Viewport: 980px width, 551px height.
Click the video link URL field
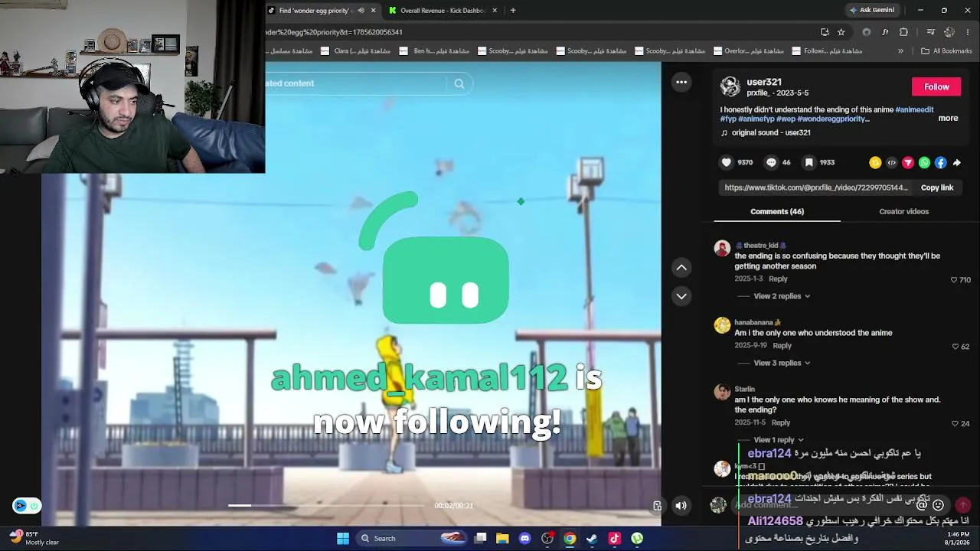coord(816,187)
